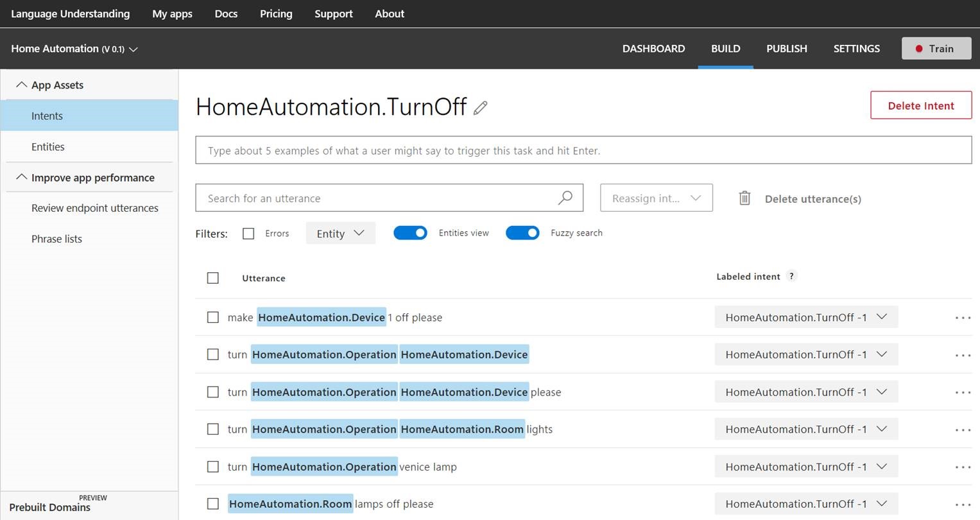
Task: Turn off the Fuzzy search toggle
Action: pyautogui.click(x=522, y=233)
